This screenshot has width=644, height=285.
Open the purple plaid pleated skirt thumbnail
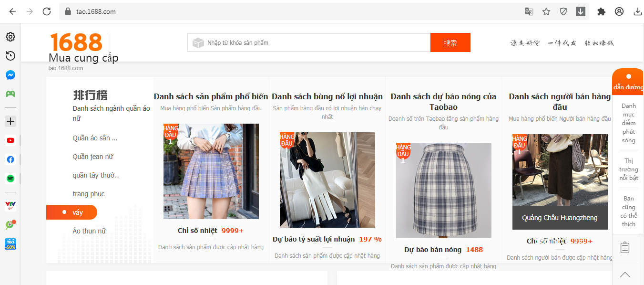click(211, 171)
